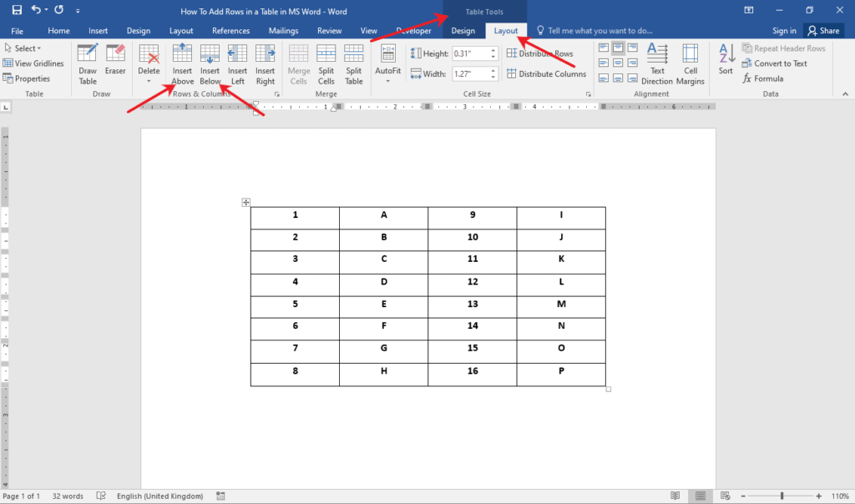855x504 pixels.
Task: Click the Zoom In plus button
Action: [818, 496]
